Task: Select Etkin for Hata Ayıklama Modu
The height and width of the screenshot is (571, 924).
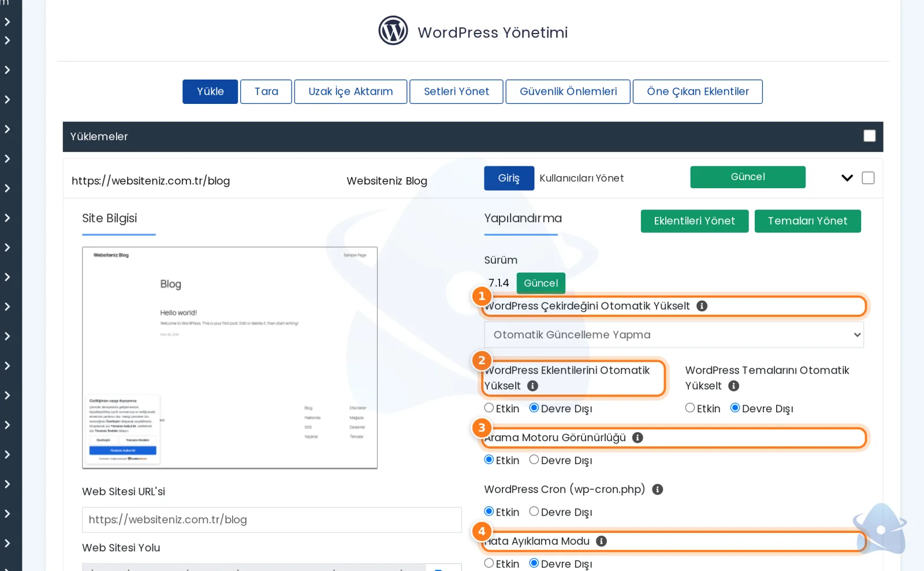Action: (489, 563)
